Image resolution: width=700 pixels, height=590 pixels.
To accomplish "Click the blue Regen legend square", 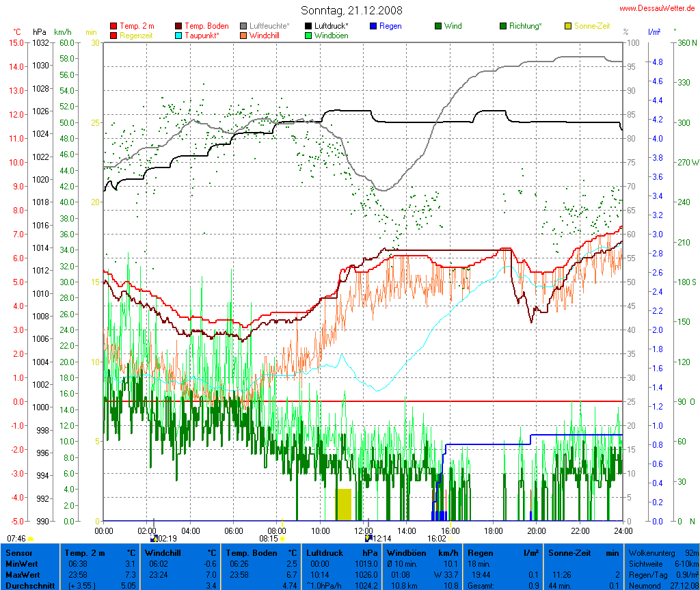I will click(x=374, y=26).
